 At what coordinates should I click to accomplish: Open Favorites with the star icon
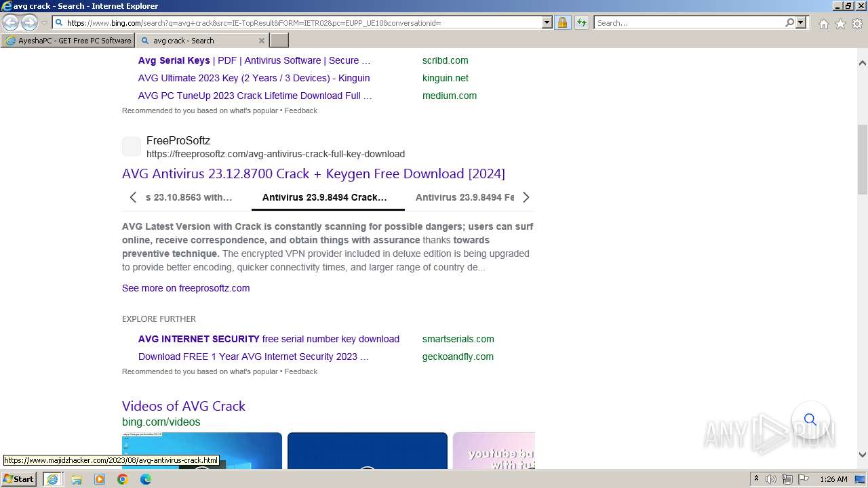click(x=840, y=24)
